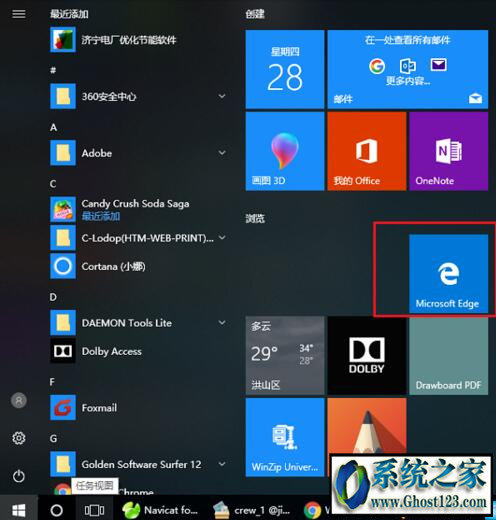The height and width of the screenshot is (520, 496).
Task: Open the OneNote tile
Action: pyautogui.click(x=449, y=151)
